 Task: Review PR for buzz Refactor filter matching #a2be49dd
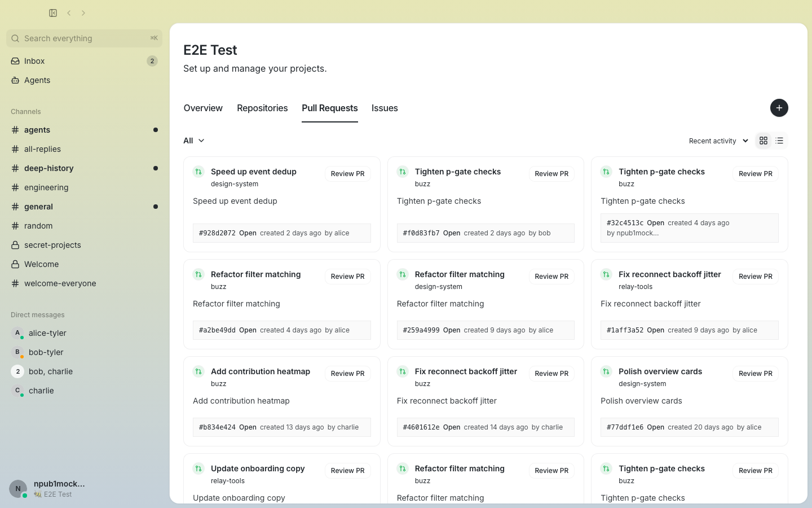click(347, 277)
